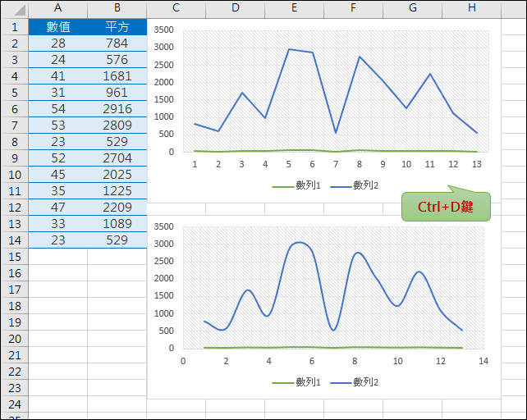Select column F header
Viewport: 527px width, 420px height.
tap(353, 8)
